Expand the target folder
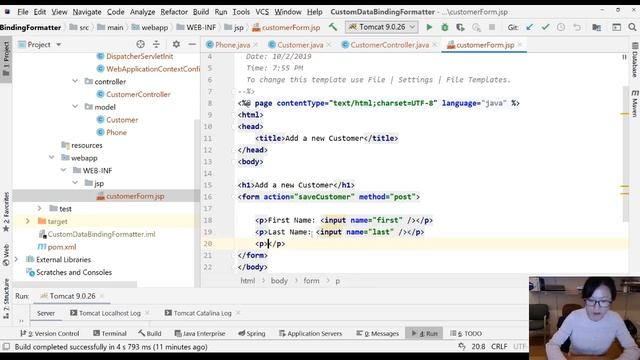This screenshot has width=640, height=360. tap(28, 221)
